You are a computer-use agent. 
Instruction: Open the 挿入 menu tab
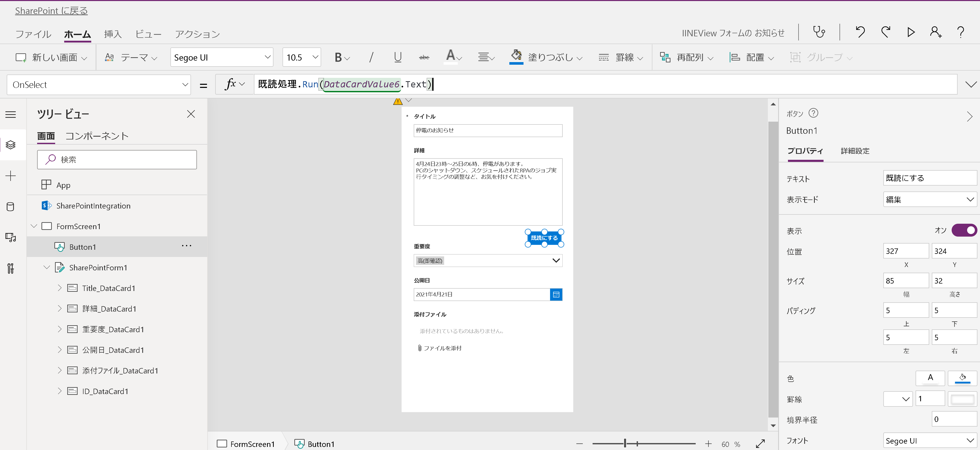tap(113, 34)
